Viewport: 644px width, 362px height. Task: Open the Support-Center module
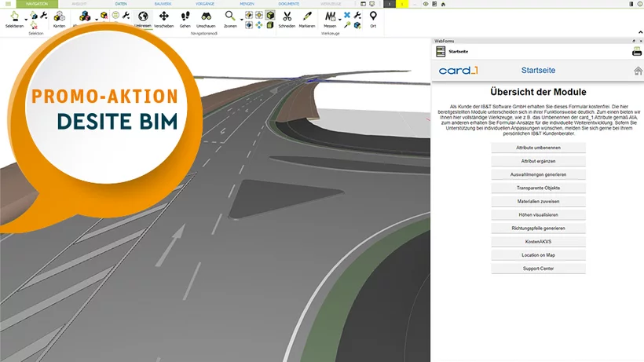point(538,268)
